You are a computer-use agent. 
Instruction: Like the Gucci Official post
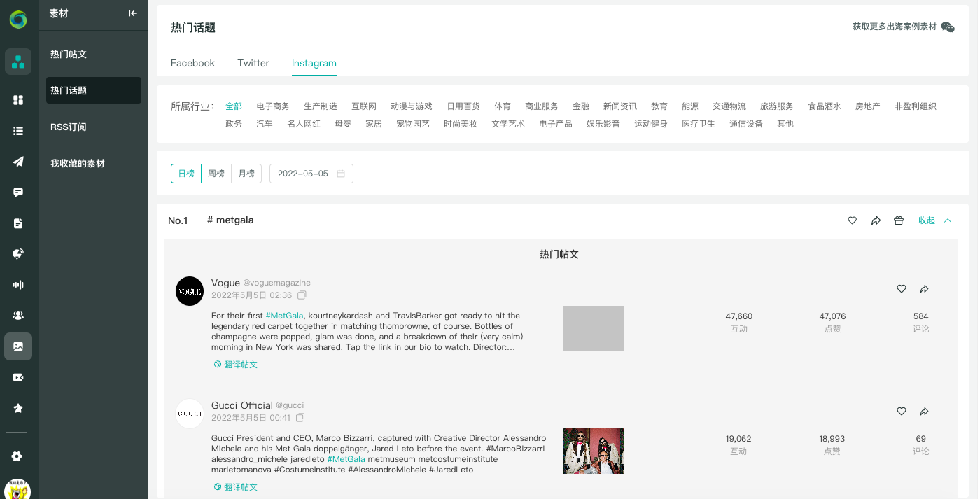[902, 412]
